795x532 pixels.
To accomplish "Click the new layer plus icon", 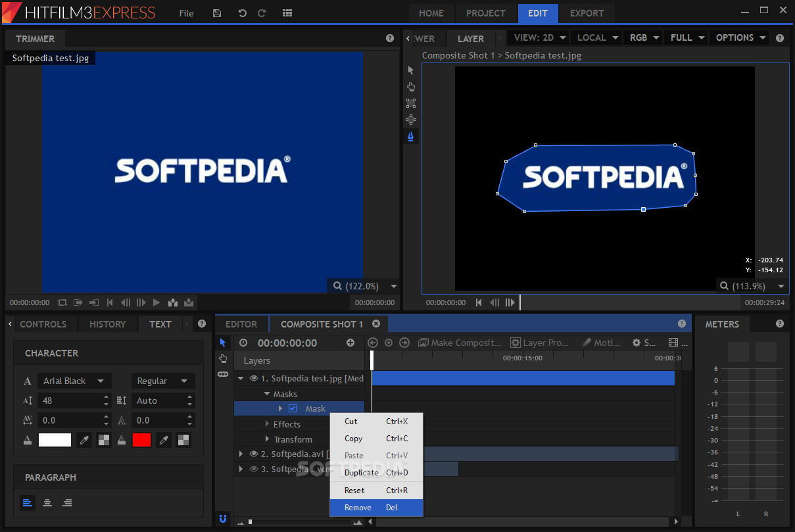I will pyautogui.click(x=350, y=343).
